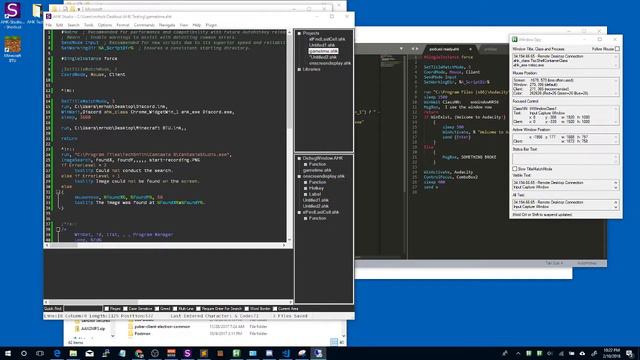The width and height of the screenshot is (640, 360).
Task: Open the Search menu in AHK Studio
Action: 73,25
